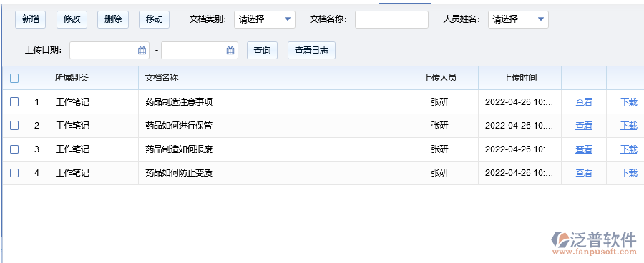The width and height of the screenshot is (644, 263).
Task: Select document name 药品如何防止变质
Action: (x=179, y=173)
